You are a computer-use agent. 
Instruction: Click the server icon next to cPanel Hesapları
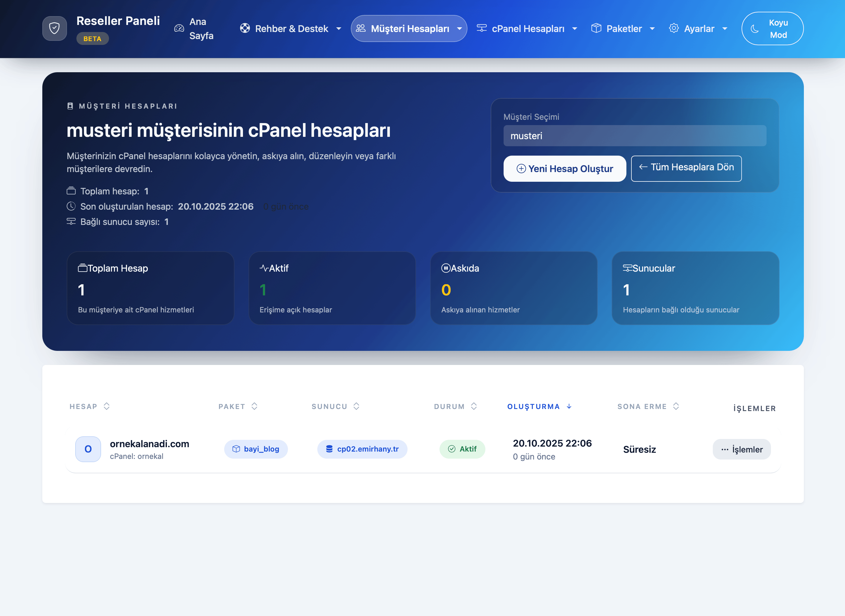point(482,28)
